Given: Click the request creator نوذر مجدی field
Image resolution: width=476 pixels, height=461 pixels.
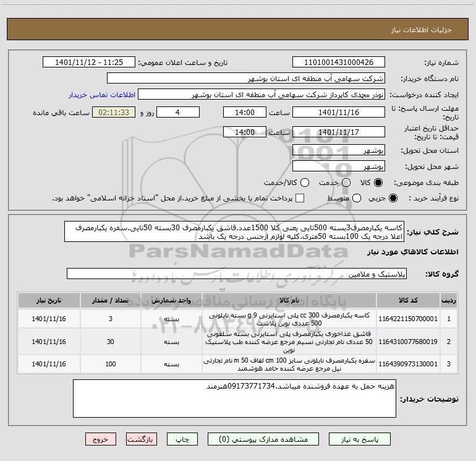Looking at the screenshot, I should coord(261,95).
